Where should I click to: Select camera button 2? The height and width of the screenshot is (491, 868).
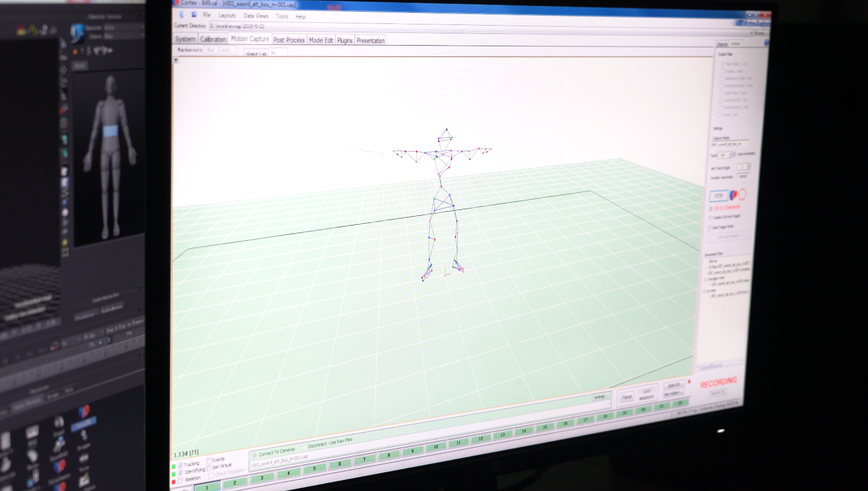coord(234,483)
